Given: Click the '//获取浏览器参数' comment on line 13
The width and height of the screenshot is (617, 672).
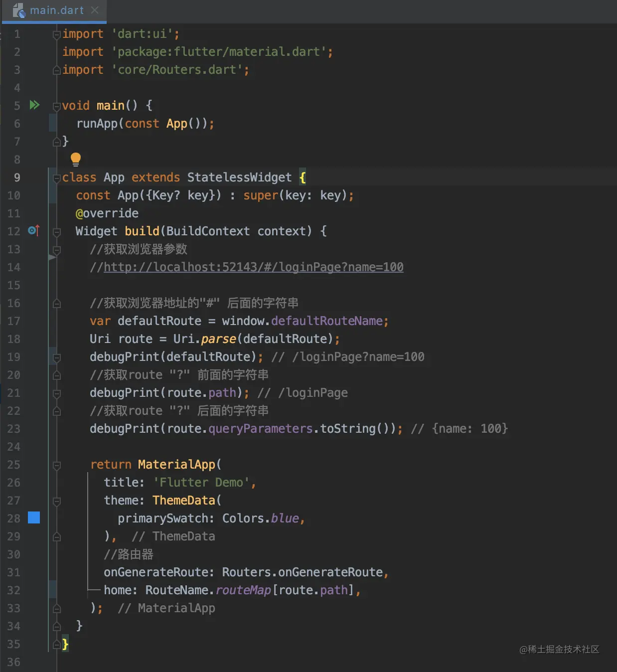Looking at the screenshot, I should pos(139,249).
